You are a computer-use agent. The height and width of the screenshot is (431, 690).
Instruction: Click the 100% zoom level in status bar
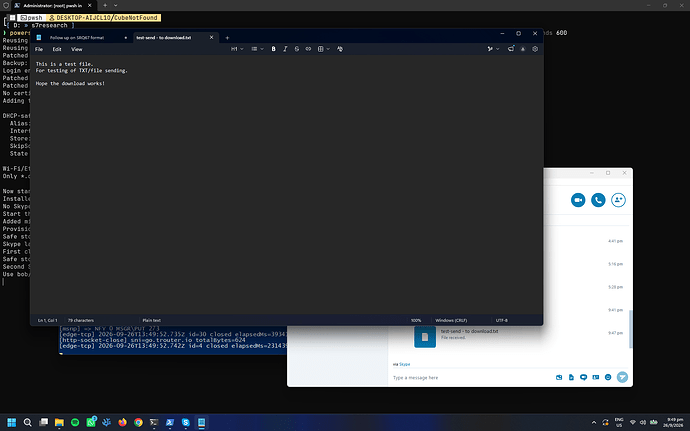(x=416, y=320)
